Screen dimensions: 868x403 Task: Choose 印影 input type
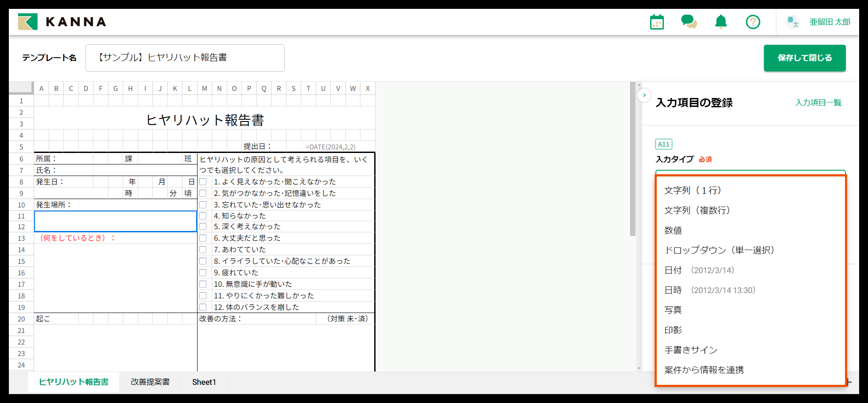751,330
